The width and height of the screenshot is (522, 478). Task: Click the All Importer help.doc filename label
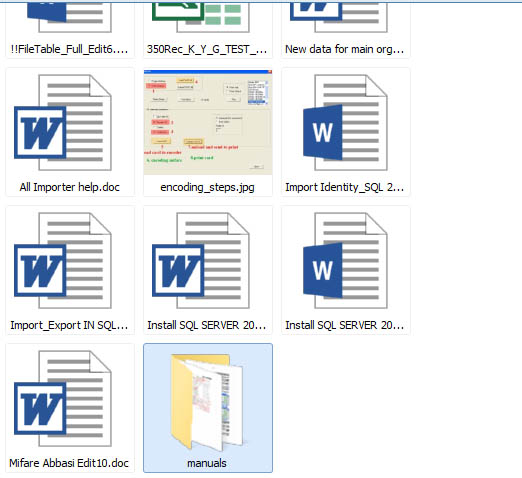coord(69,187)
